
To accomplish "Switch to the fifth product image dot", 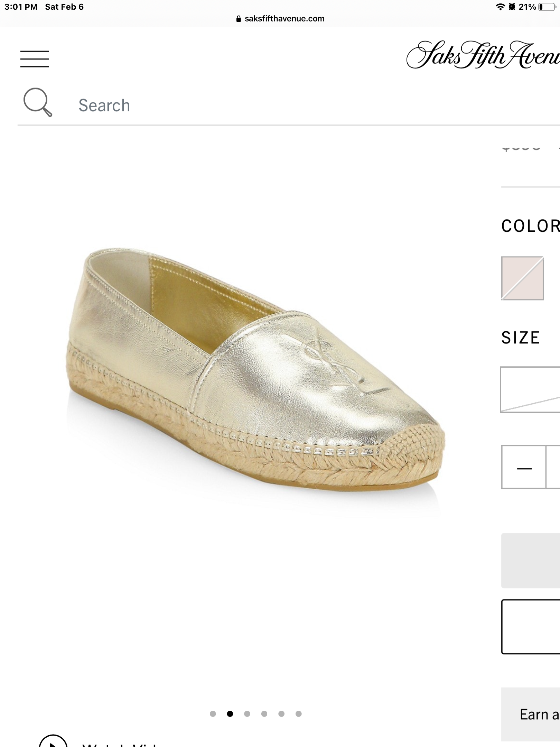I will click(x=281, y=714).
